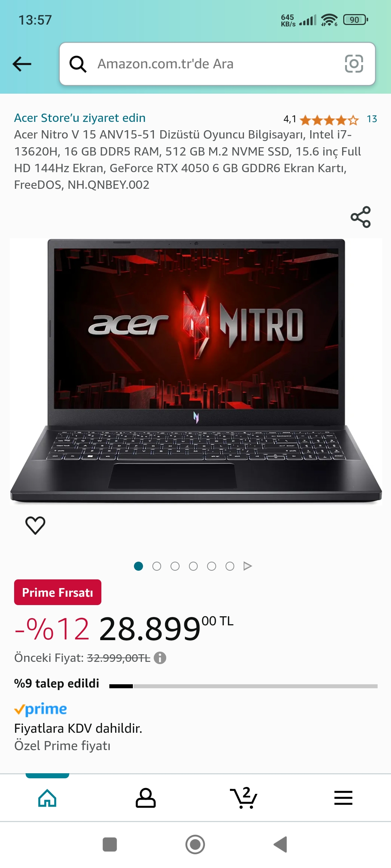Tap the search magnifier icon
The height and width of the screenshot is (868, 391).
78,64
